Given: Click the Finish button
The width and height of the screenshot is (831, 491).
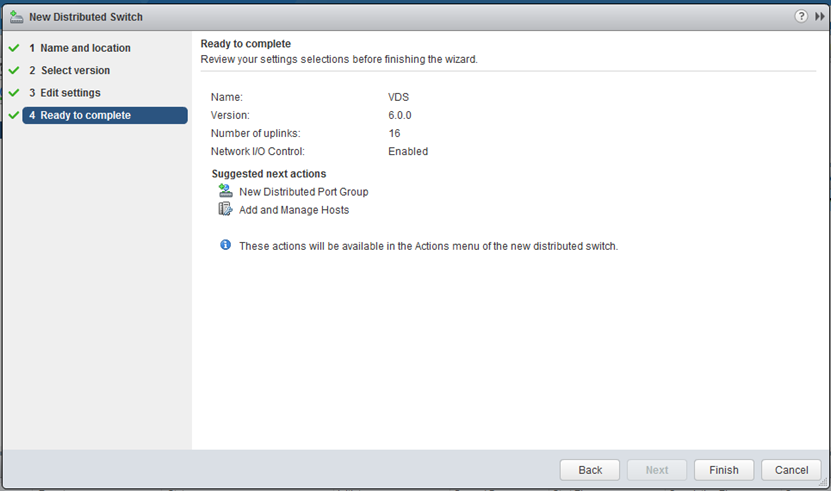Looking at the screenshot, I should [x=724, y=470].
